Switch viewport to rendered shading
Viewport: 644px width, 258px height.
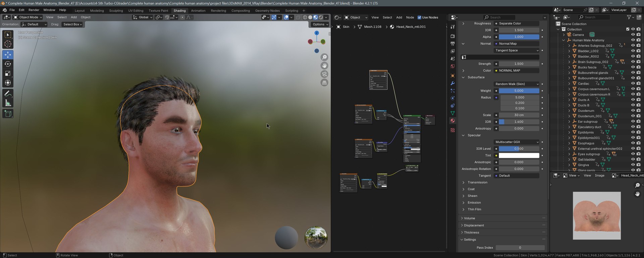pos(321,17)
